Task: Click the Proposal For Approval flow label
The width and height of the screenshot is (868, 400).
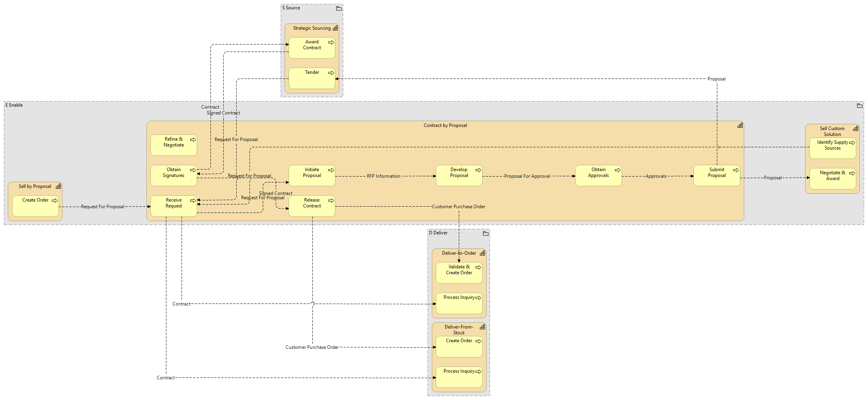Action: (527, 176)
